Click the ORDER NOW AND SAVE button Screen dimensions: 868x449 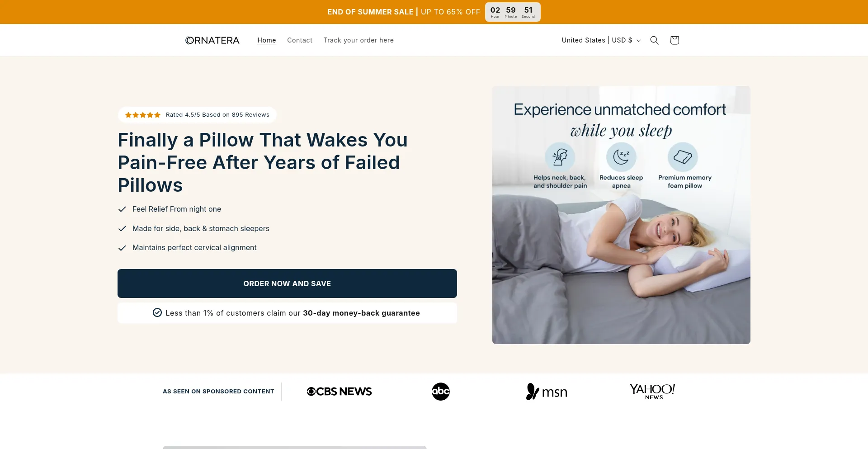287,284
